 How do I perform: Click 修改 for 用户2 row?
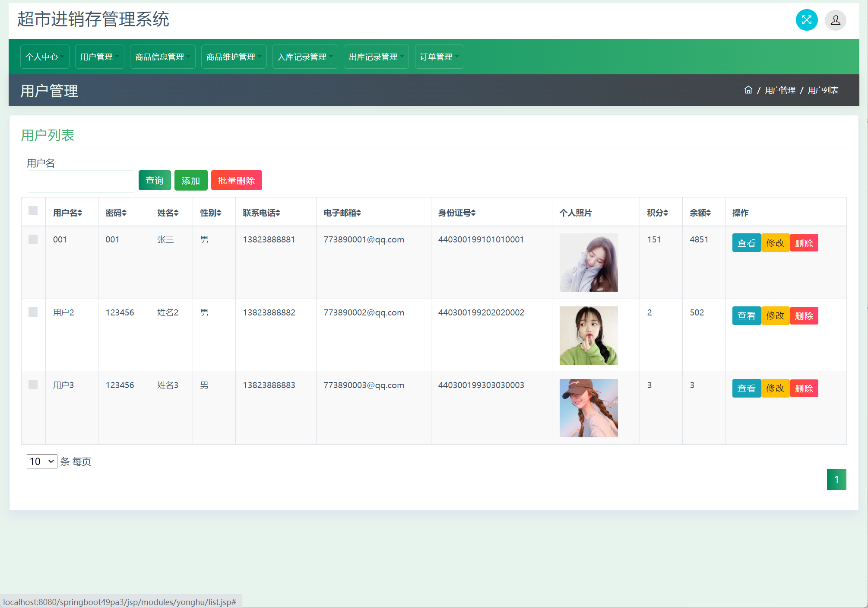(775, 316)
